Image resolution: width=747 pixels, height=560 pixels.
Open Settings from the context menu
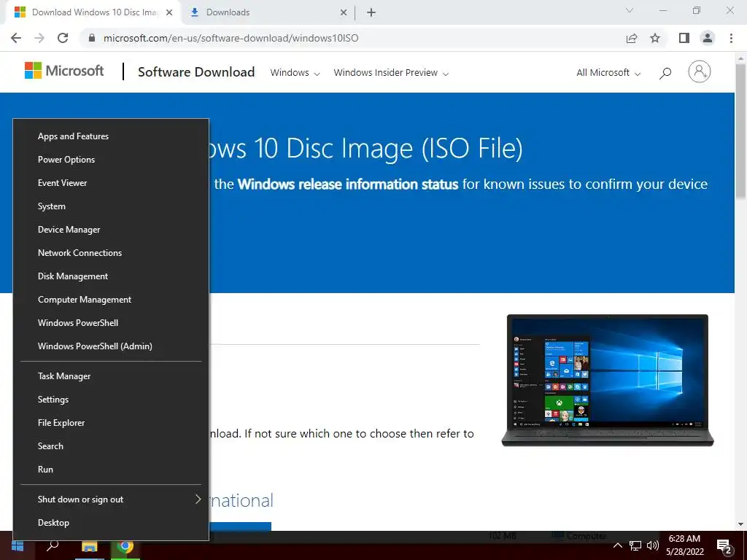coord(111,400)
